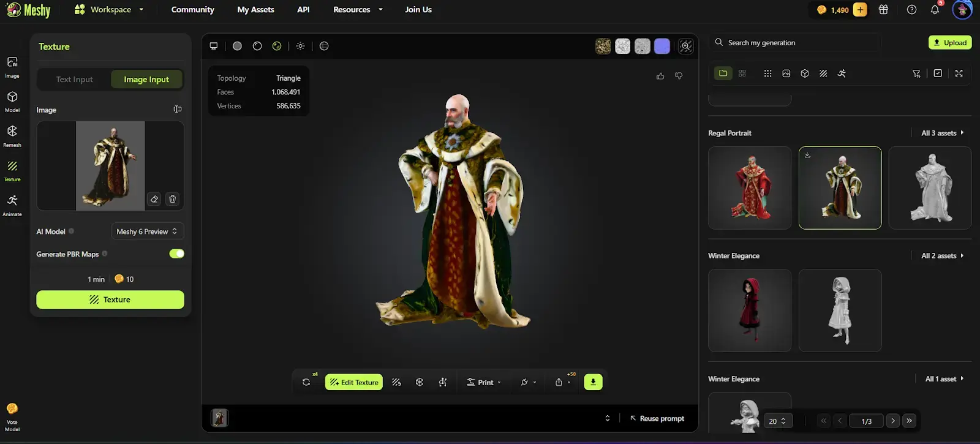Open the share dropdown with +50
The image size is (980, 444).
coord(563,382)
